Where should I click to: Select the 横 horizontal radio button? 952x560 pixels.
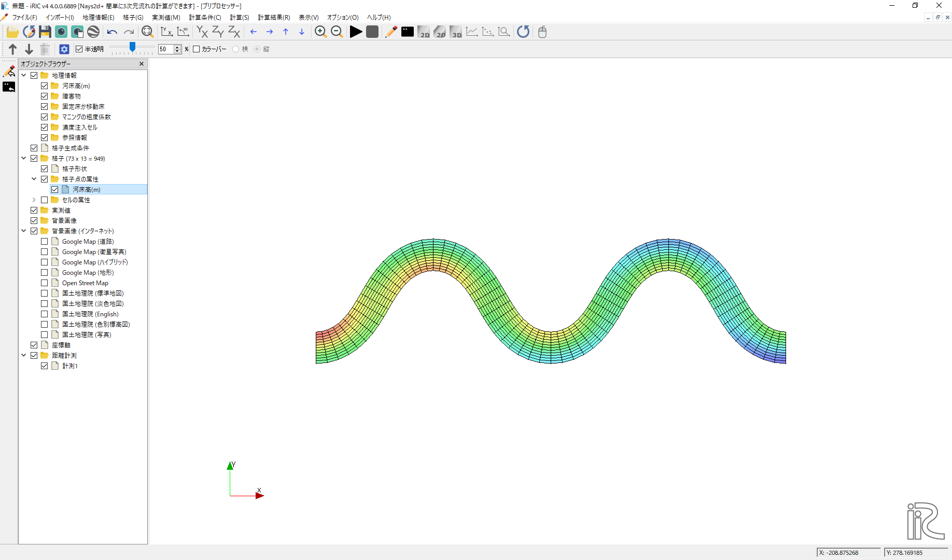pyautogui.click(x=236, y=49)
